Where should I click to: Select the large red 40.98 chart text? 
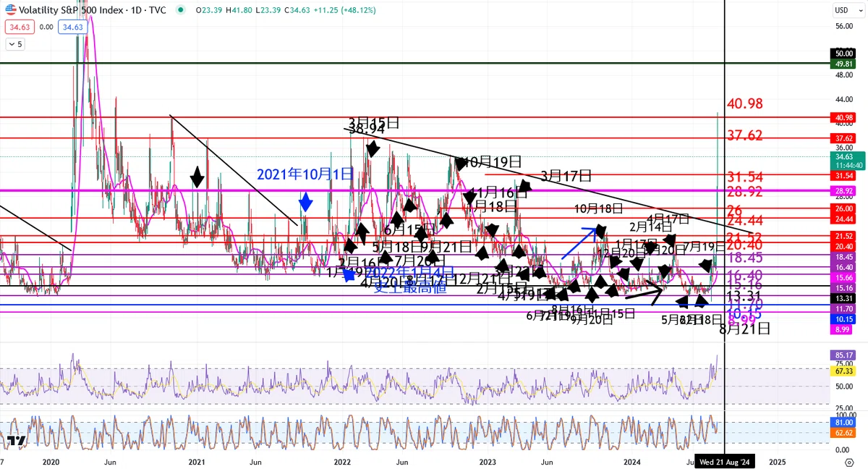tap(745, 103)
